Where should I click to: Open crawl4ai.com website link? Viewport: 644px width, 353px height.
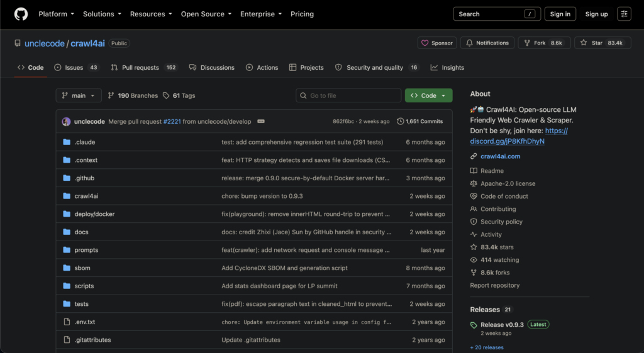500,156
